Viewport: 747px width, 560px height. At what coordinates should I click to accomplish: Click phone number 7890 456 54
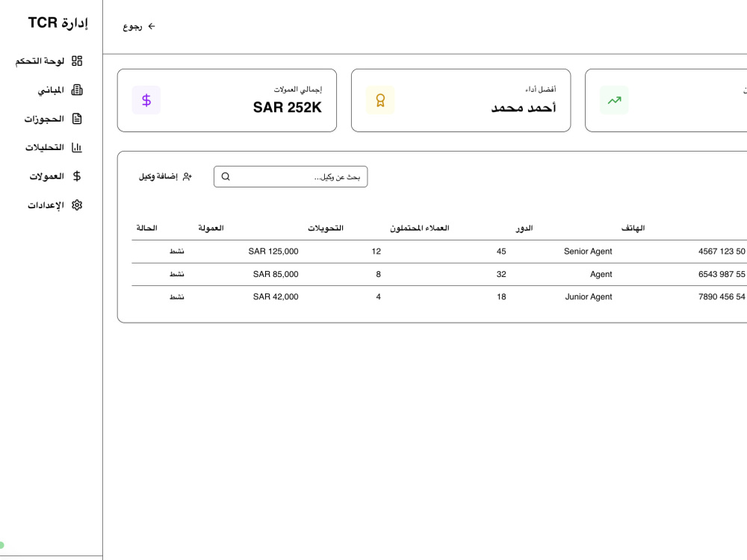tap(722, 296)
